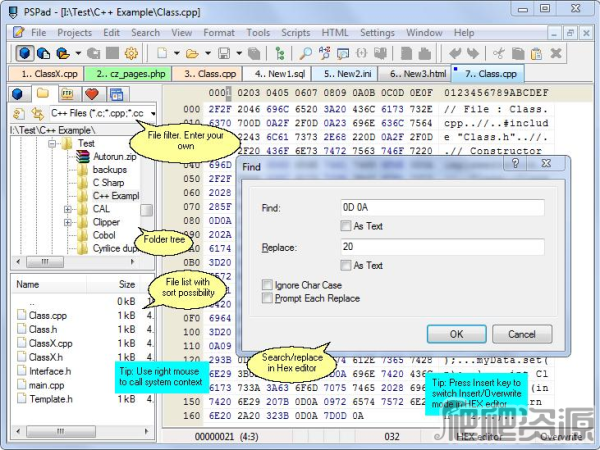Select main.cpp in the file list

point(46,385)
